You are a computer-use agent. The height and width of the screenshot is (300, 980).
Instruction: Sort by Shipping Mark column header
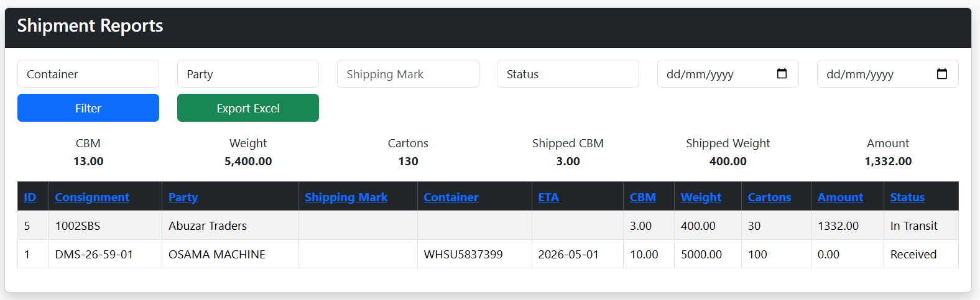click(x=346, y=197)
